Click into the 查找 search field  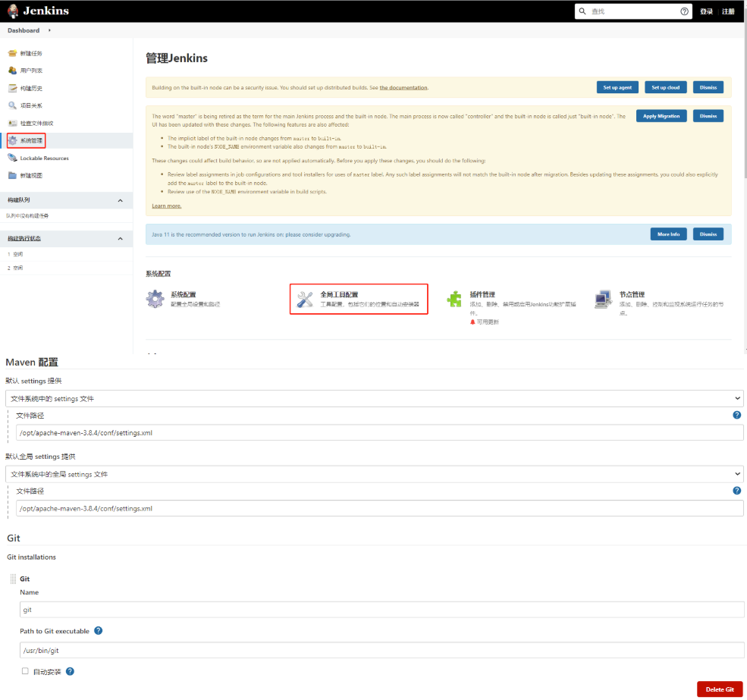click(x=633, y=11)
